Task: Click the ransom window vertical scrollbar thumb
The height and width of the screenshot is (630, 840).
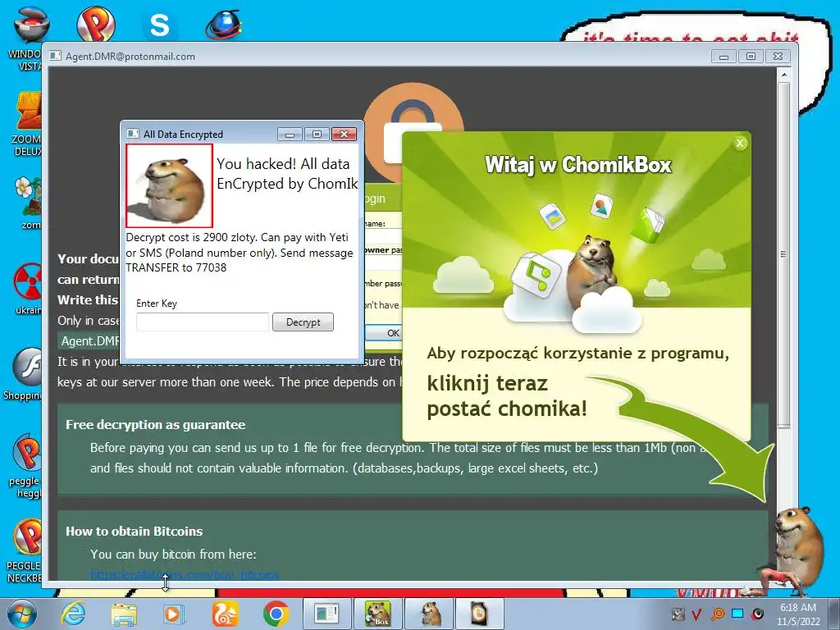Action: point(783,254)
